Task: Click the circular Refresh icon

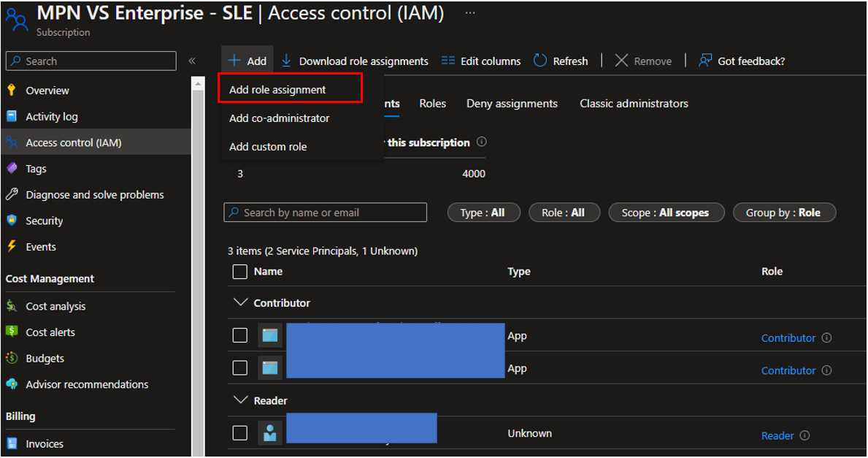Action: coord(539,61)
